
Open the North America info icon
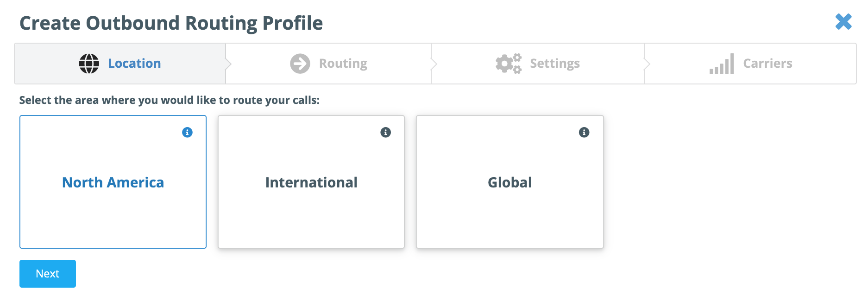click(187, 132)
